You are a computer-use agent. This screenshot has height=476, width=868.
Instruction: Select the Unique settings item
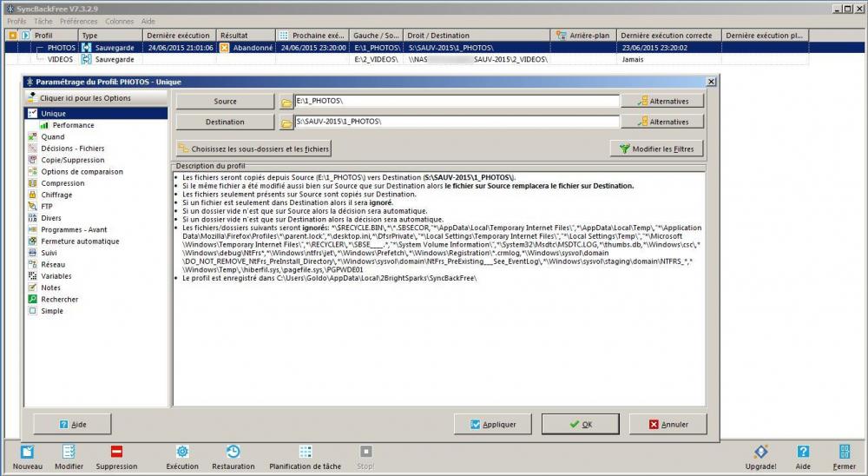coord(96,114)
